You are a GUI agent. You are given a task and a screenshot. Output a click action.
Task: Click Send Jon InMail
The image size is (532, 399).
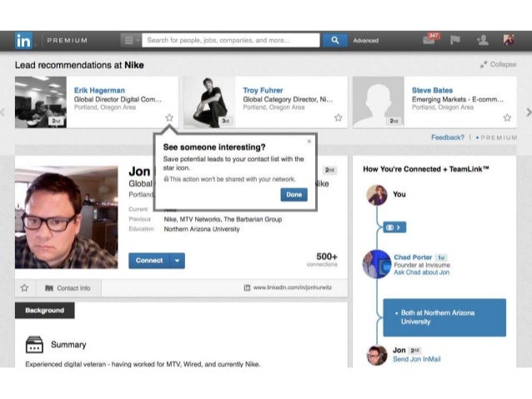[x=417, y=359]
